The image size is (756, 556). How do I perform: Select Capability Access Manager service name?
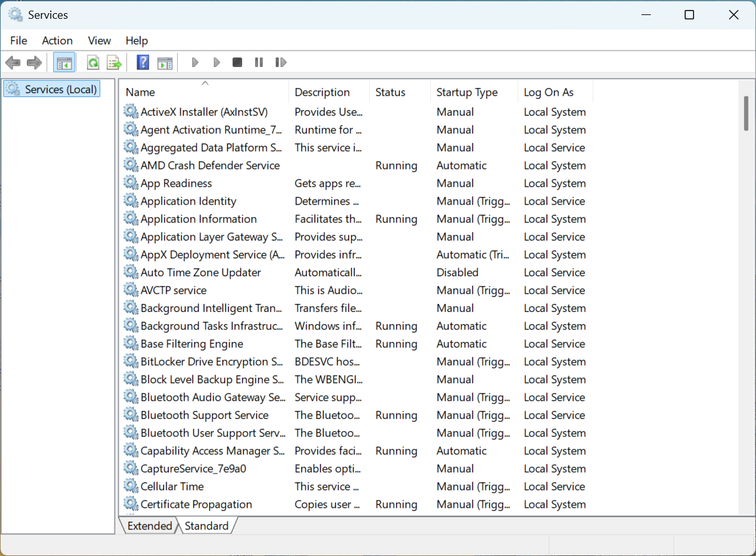pyautogui.click(x=213, y=450)
